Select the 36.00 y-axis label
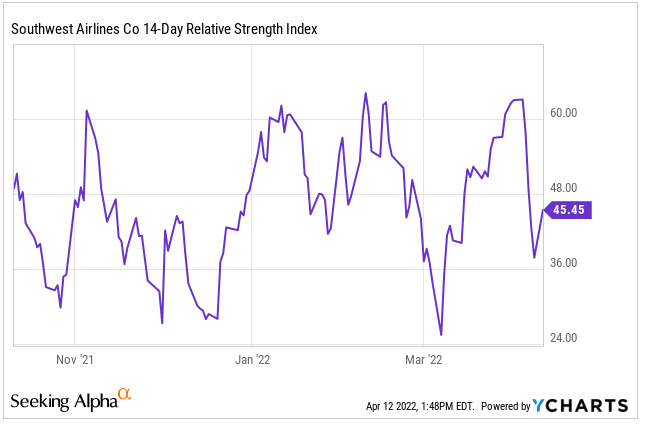This screenshot has height=427, width=645. point(566,263)
